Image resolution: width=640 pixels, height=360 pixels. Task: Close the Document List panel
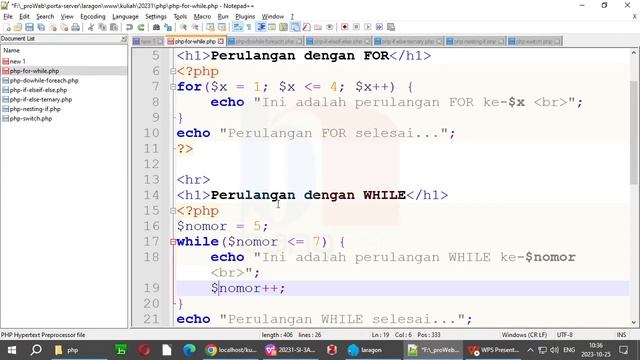pos(124,39)
